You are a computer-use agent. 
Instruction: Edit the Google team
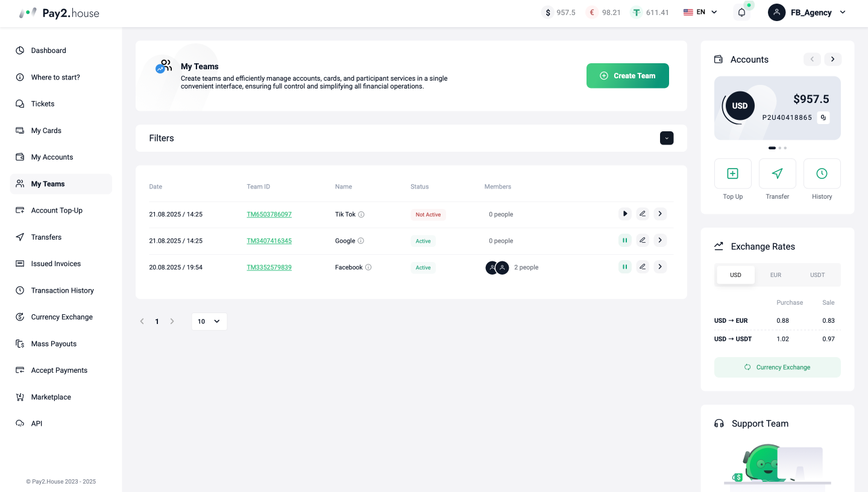(x=643, y=240)
